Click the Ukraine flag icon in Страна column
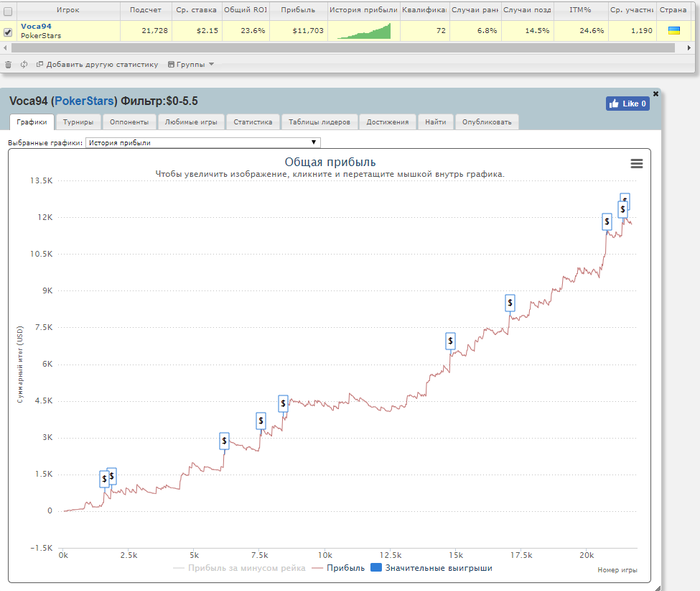 point(674,30)
